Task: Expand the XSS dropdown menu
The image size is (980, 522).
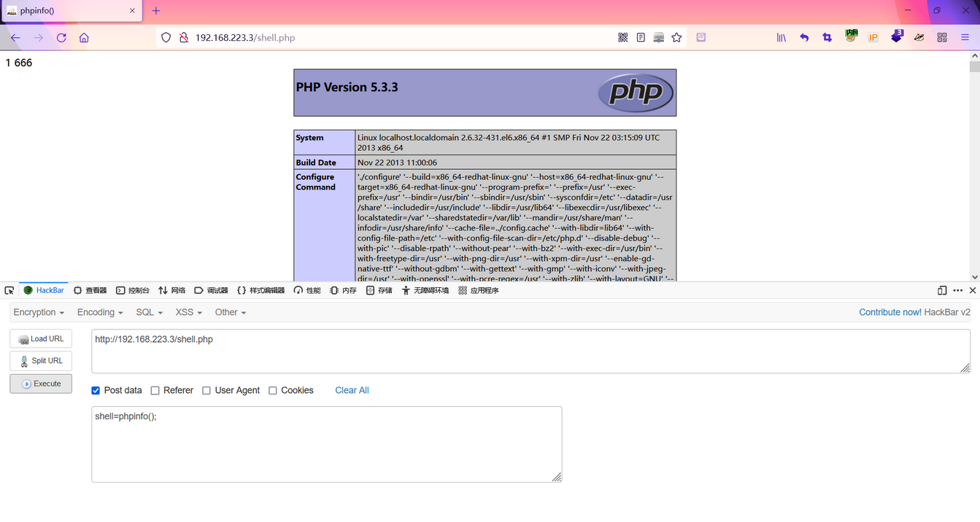Action: 188,312
